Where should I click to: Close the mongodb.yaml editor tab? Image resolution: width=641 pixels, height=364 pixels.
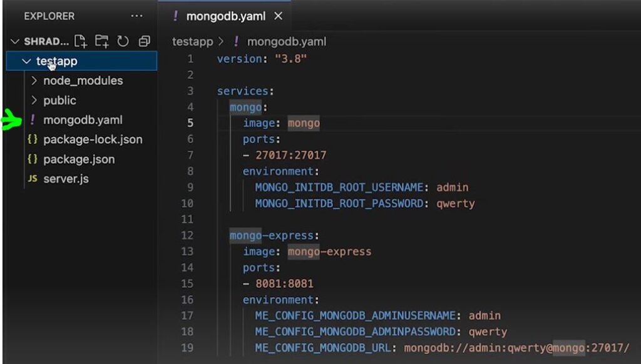coord(278,16)
